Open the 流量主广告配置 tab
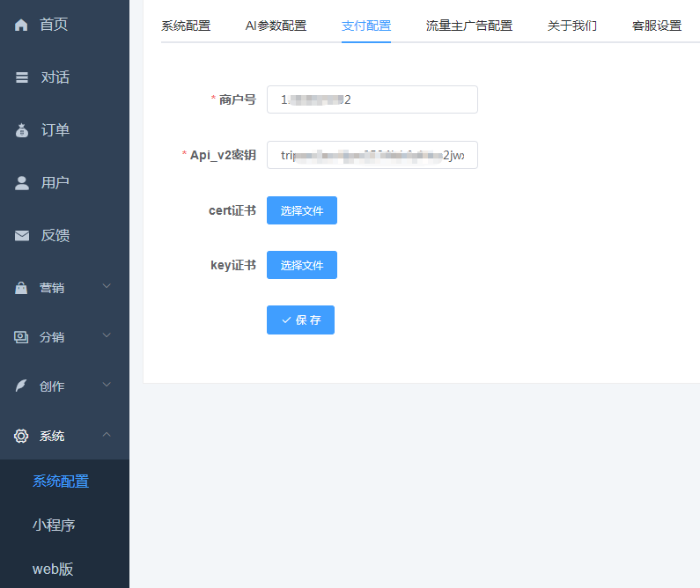This screenshot has height=588, width=700. pos(468,26)
